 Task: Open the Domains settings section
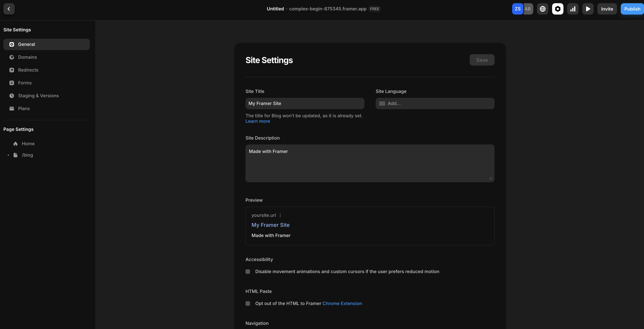[28, 57]
